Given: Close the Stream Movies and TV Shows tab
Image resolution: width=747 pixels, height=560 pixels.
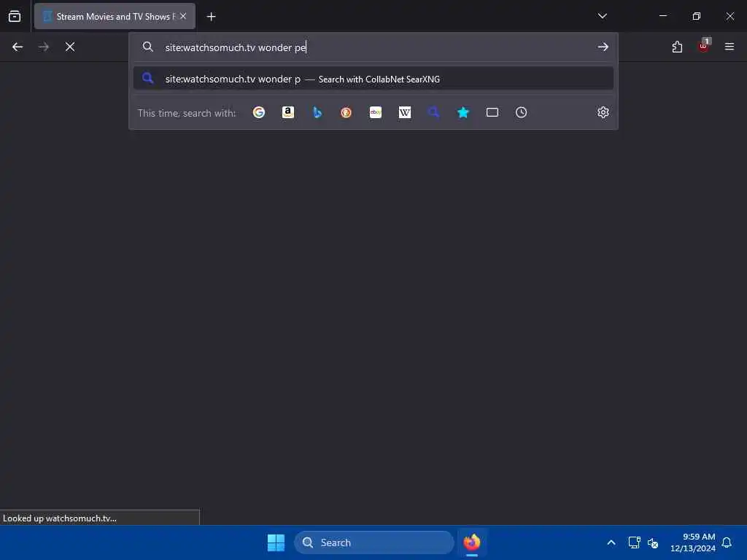Looking at the screenshot, I should click(x=183, y=16).
